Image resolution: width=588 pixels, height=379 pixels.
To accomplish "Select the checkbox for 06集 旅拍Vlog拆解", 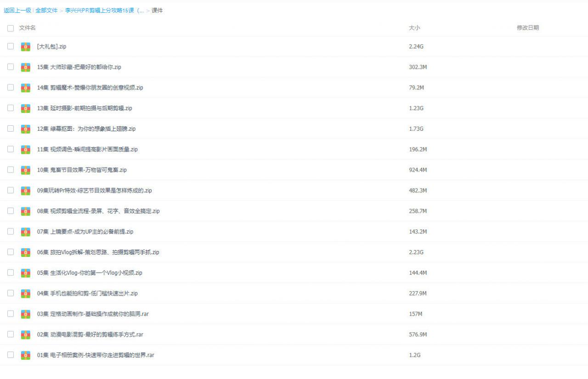I will pyautogui.click(x=11, y=252).
